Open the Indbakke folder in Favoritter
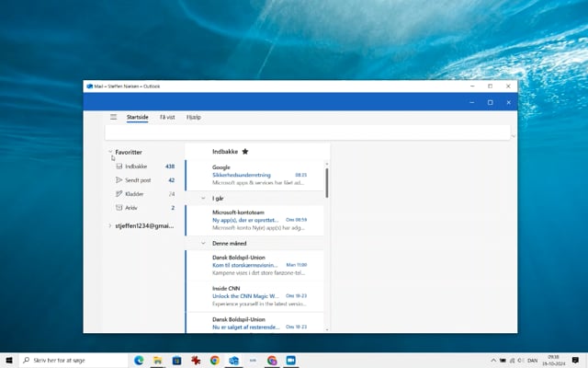 point(136,167)
